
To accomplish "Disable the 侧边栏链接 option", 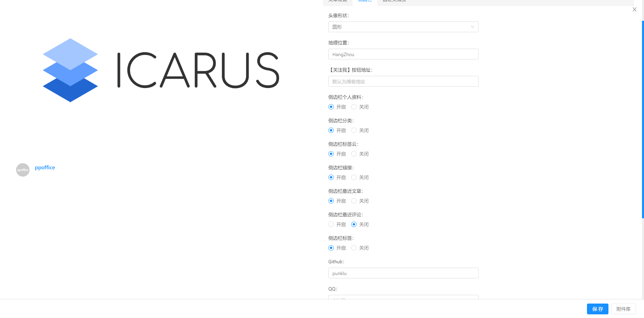I will click(354, 177).
